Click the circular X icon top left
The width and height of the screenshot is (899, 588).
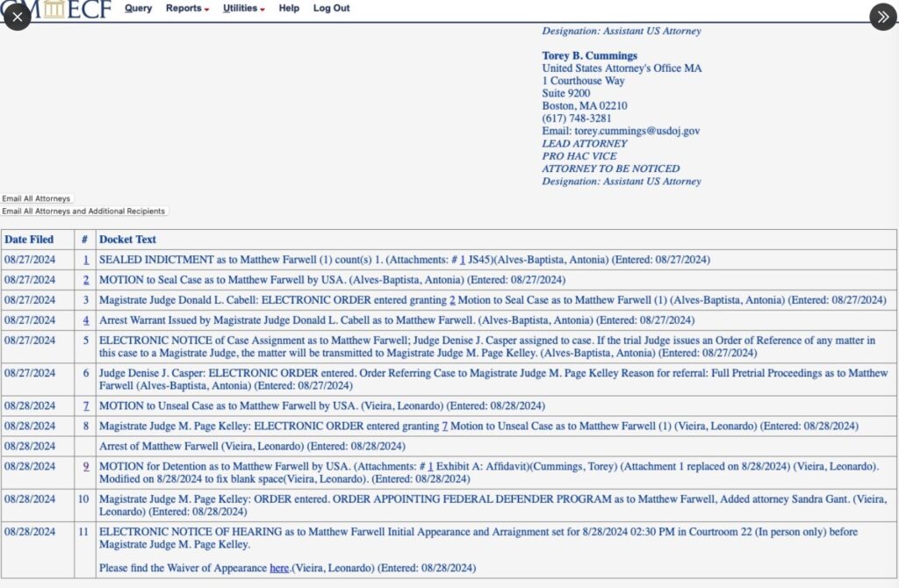tap(17, 17)
